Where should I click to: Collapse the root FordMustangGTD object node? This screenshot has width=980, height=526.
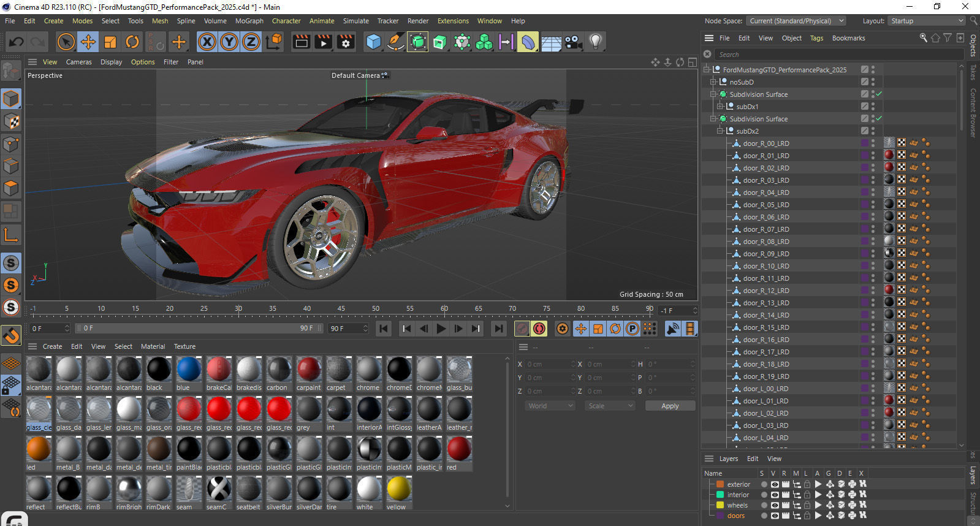tap(707, 70)
